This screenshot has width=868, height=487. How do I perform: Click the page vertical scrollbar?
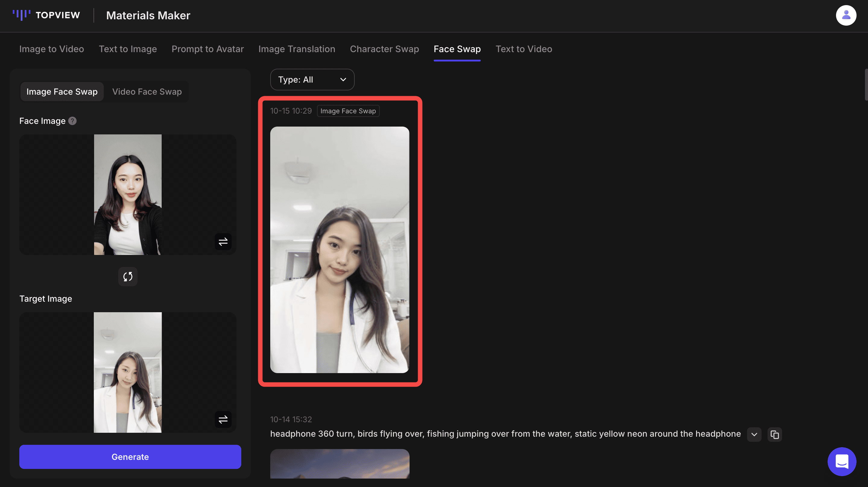coord(866,85)
